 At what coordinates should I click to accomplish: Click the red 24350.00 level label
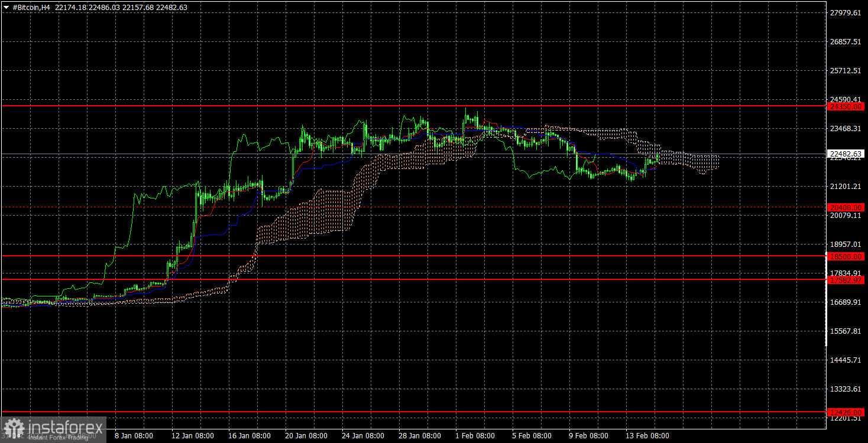coord(847,107)
